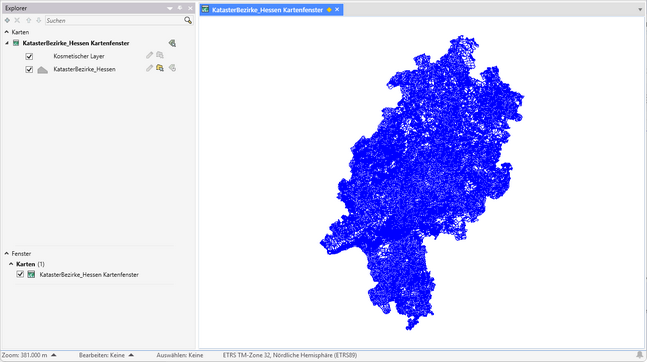Screen dimensions: 647x362
Task: Open the Zoom arrow menu in status bar
Action: pos(54,355)
